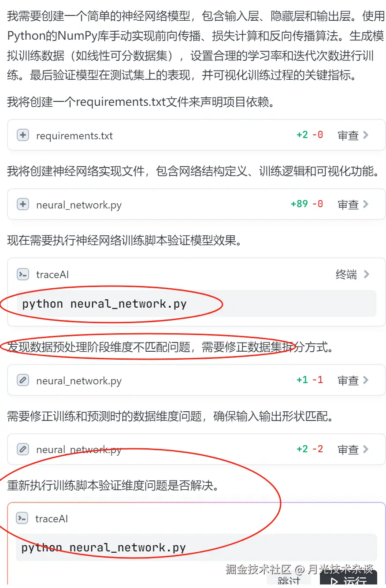
Task: Click the second traceAI terminal icon
Action: click(x=22, y=518)
